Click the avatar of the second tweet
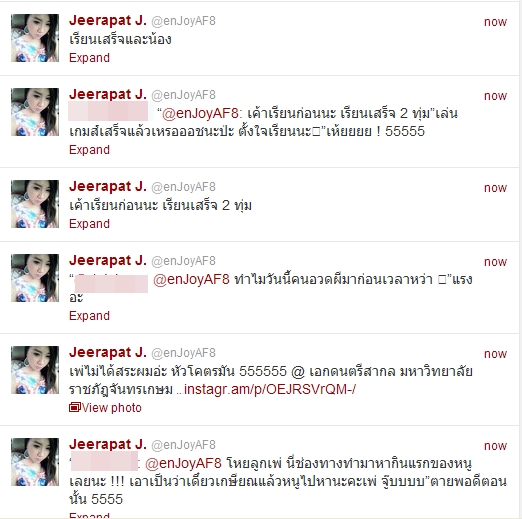The width and height of the screenshot is (522, 519). [x=35, y=112]
